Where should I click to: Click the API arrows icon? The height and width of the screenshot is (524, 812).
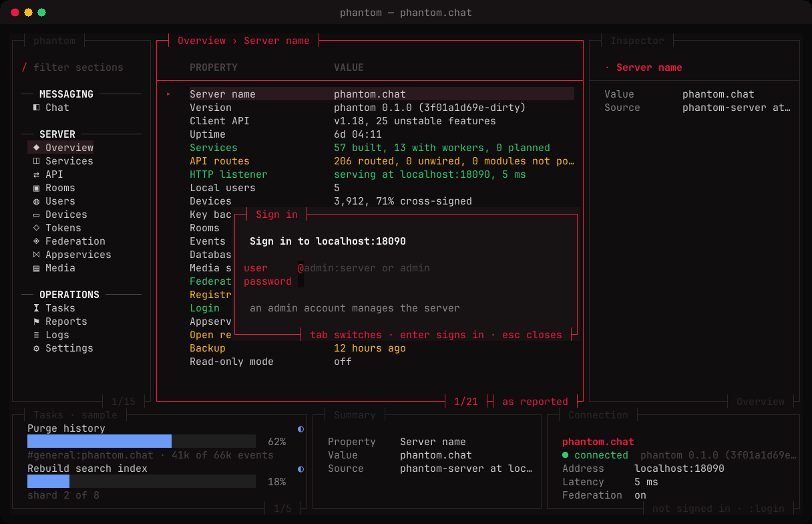[36, 174]
